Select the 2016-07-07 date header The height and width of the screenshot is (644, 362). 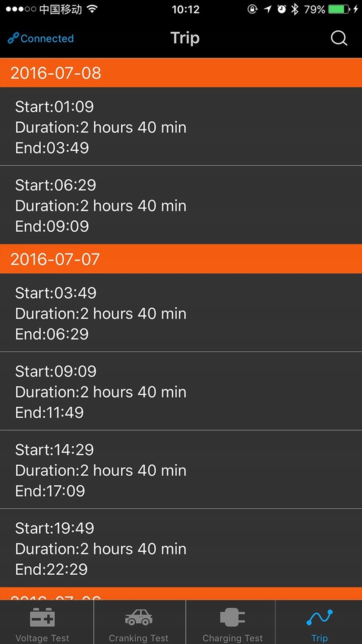pos(181,259)
